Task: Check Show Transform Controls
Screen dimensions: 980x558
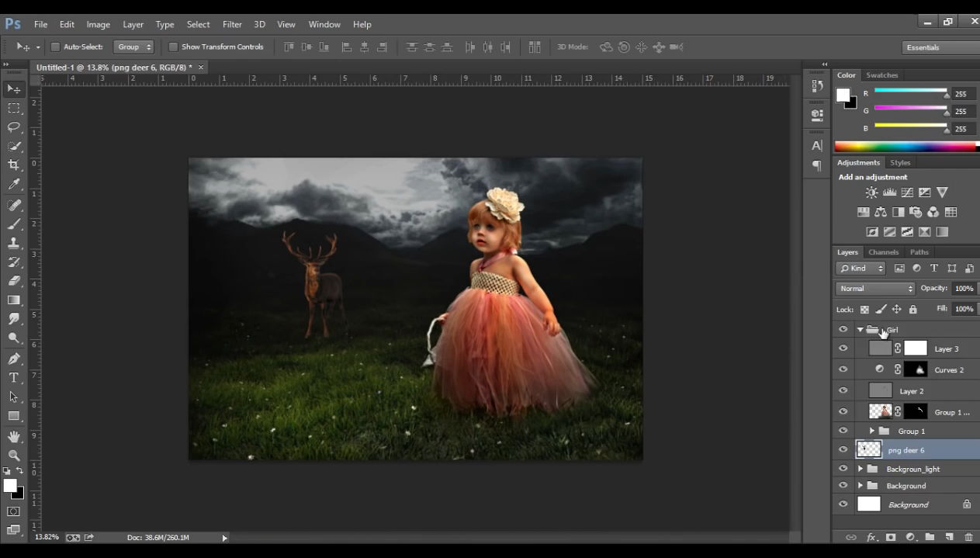Action: tap(173, 47)
